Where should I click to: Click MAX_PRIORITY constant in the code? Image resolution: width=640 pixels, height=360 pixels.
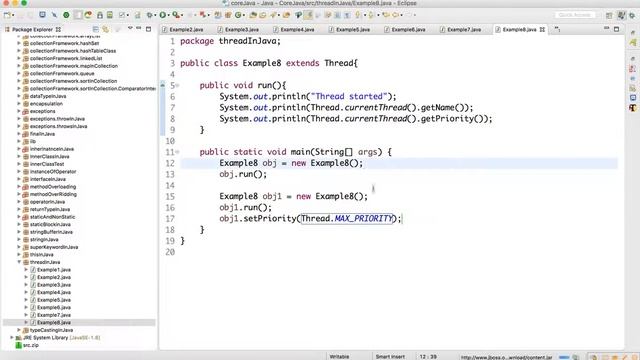(364, 218)
